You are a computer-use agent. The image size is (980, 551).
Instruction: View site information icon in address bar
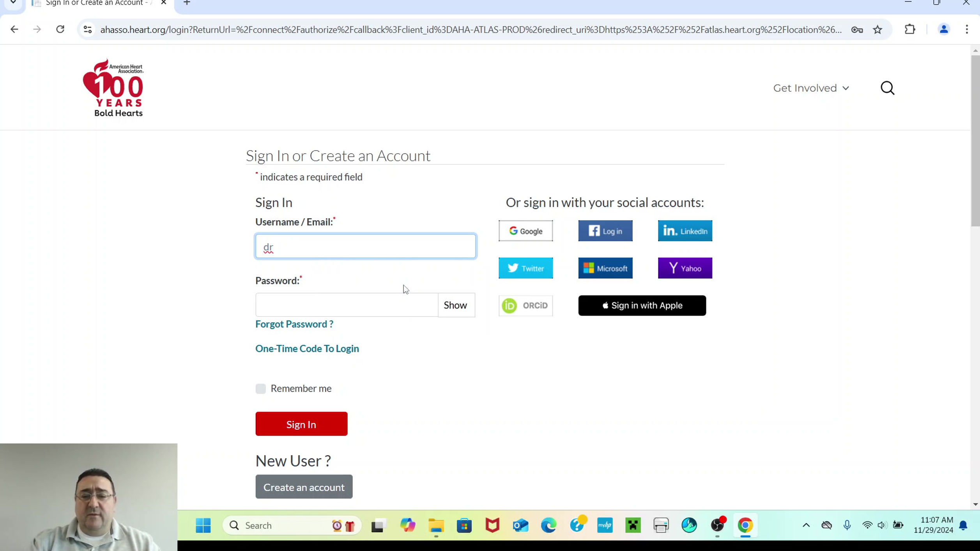click(x=88, y=30)
